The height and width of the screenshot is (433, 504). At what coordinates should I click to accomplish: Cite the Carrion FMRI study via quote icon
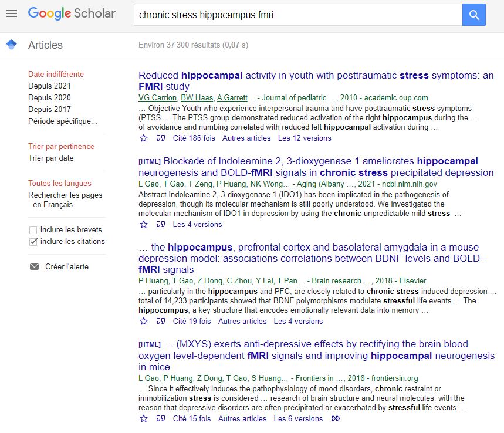tap(161, 138)
